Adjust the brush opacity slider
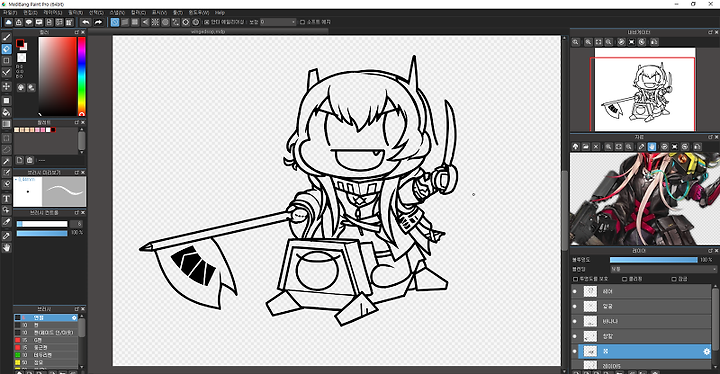Viewport: 720px width, 374px height. pos(42,233)
